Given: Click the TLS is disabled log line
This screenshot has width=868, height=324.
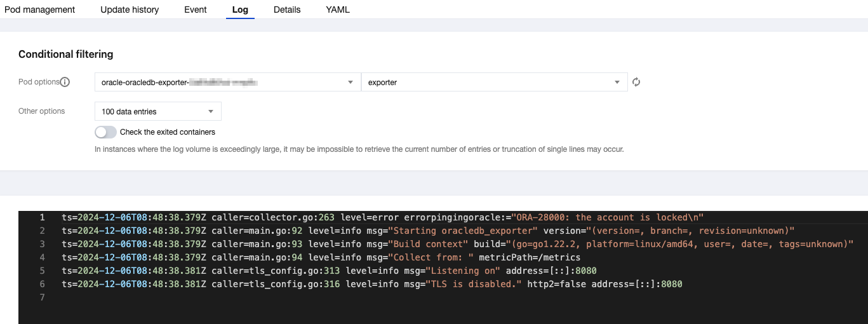Looking at the screenshot, I should click(x=371, y=284).
